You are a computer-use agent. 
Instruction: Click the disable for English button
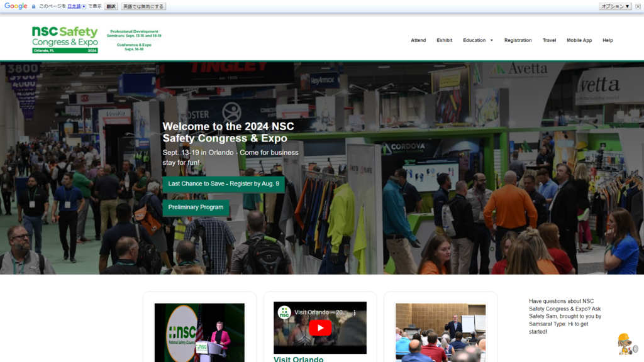pos(143,6)
